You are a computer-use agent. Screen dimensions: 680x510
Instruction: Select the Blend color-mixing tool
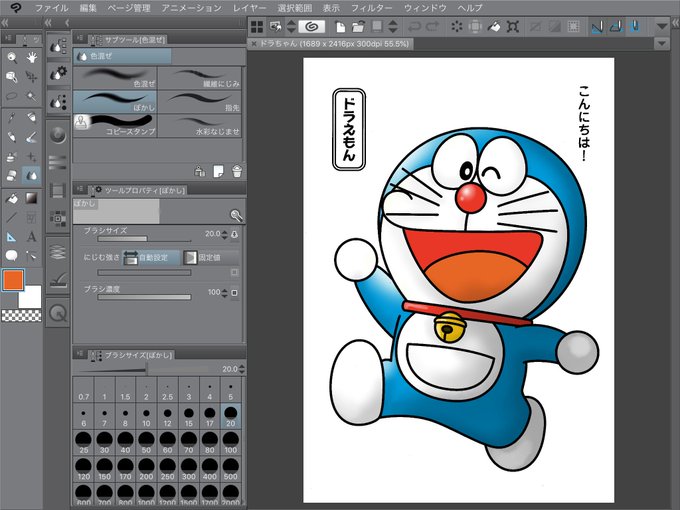[x=32, y=176]
